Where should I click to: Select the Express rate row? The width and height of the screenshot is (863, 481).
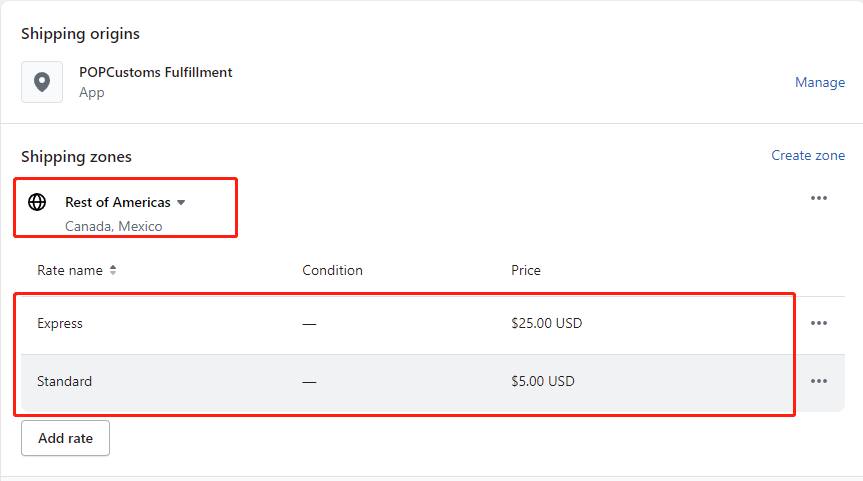(433, 323)
